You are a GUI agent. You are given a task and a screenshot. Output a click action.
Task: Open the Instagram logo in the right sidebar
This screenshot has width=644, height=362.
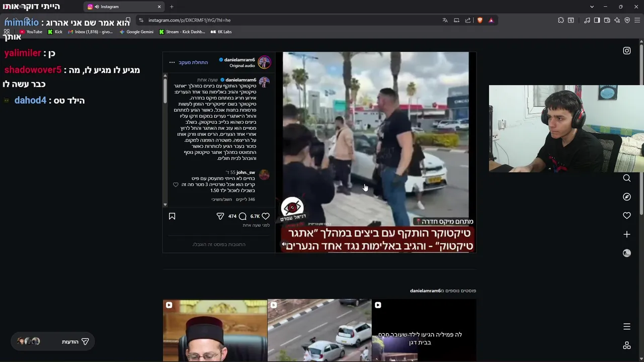pos(627,50)
